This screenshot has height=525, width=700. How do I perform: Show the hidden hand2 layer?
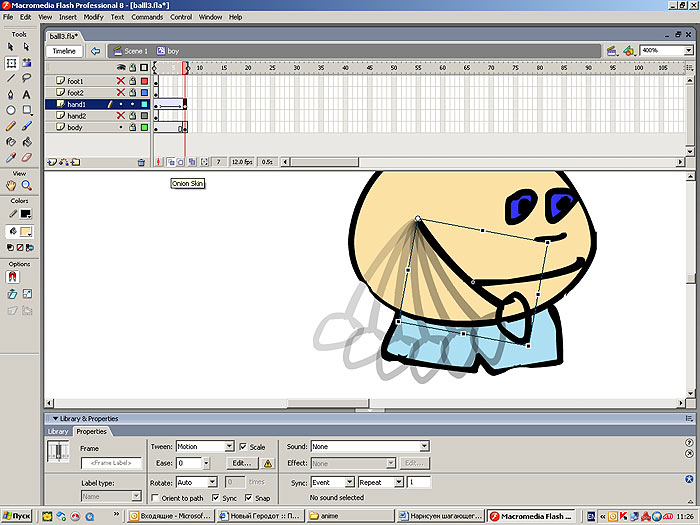121,116
